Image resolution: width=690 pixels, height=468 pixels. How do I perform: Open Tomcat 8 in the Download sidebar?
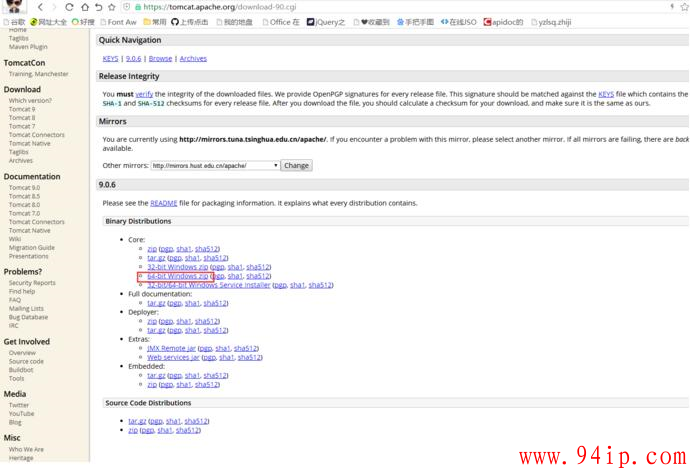(22, 118)
